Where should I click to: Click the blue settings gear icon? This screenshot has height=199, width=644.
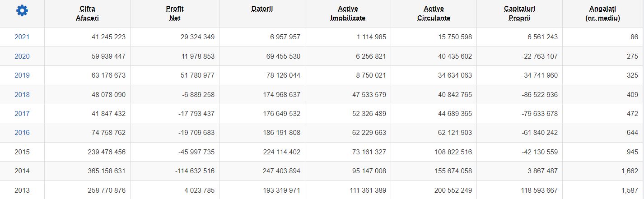click(x=22, y=11)
